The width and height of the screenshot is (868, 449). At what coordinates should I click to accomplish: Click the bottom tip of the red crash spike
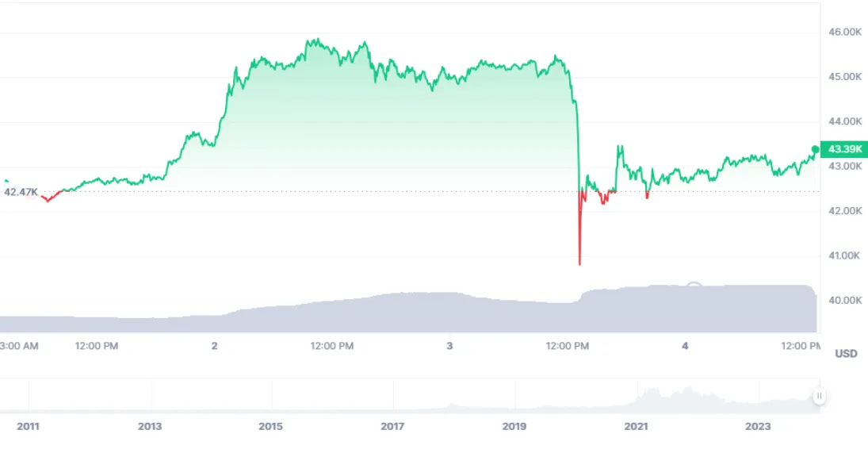pos(579,264)
